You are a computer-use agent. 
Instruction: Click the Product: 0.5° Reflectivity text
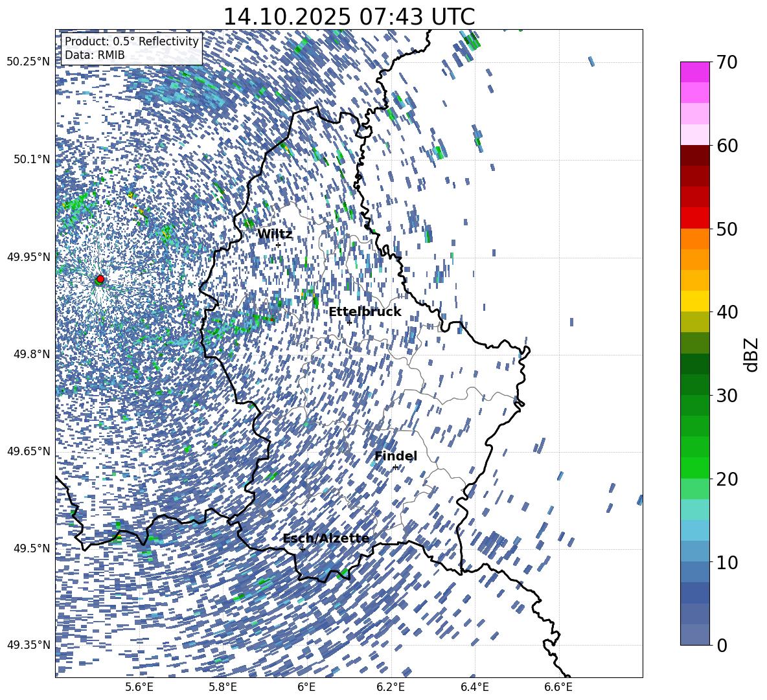[132, 41]
